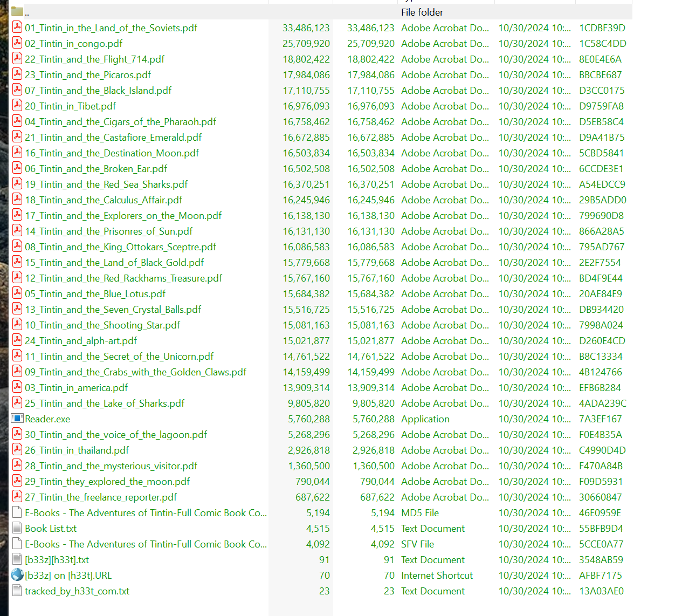Click CRC value 3548AB59
The width and height of the screenshot is (675, 616).
601,560
